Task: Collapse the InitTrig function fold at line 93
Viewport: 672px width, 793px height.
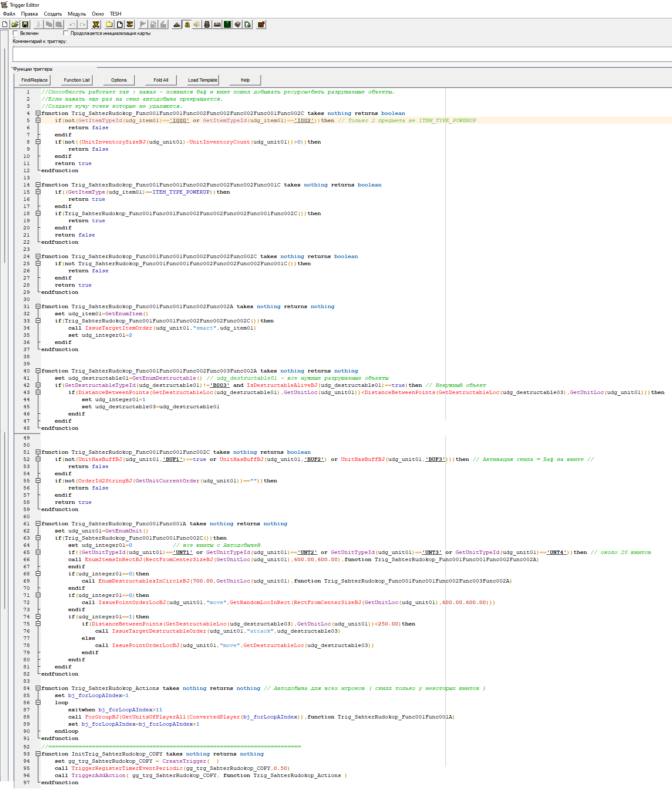Action: 38,754
